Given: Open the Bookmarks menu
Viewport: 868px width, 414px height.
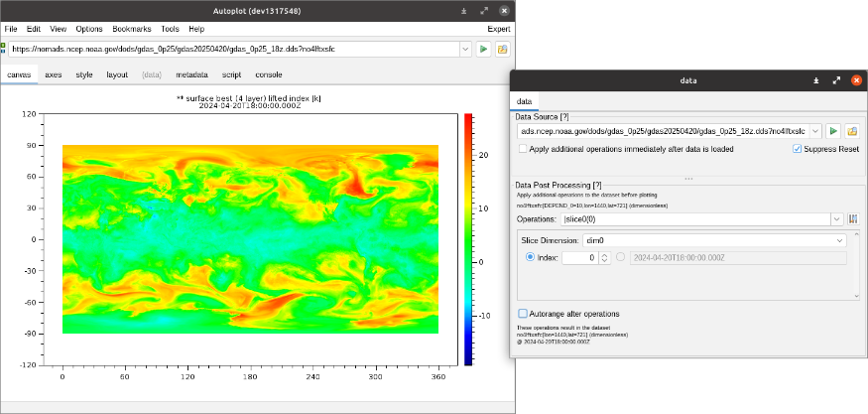Looking at the screenshot, I should 132,30.
